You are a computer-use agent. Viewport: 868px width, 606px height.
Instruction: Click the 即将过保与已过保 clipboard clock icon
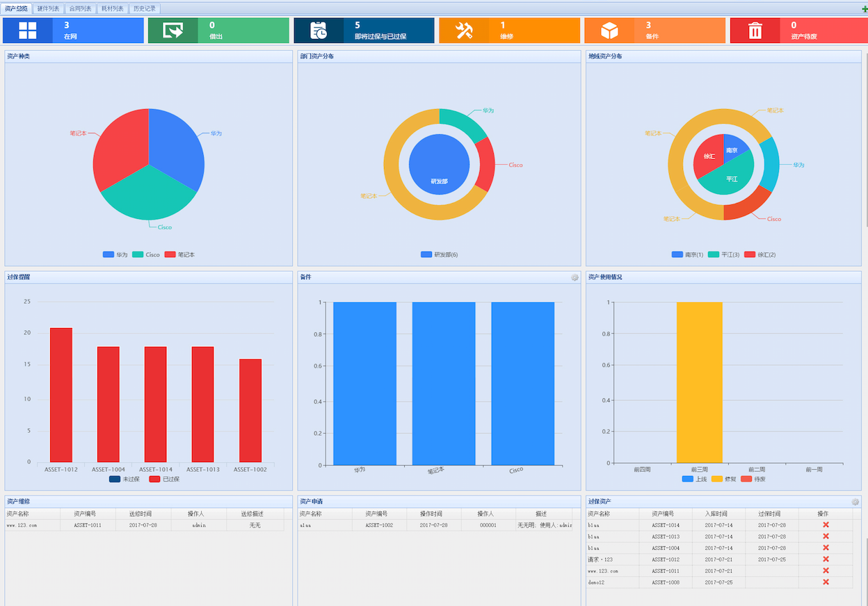[319, 31]
